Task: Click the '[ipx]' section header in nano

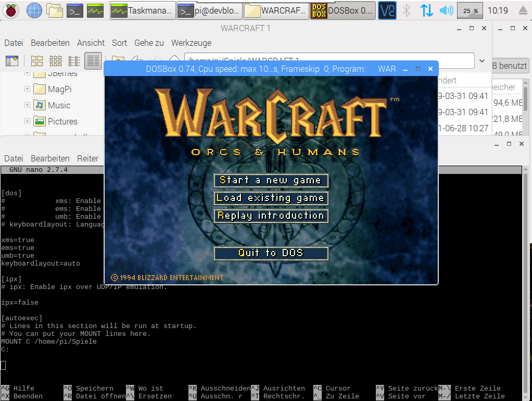Action: 11,279
